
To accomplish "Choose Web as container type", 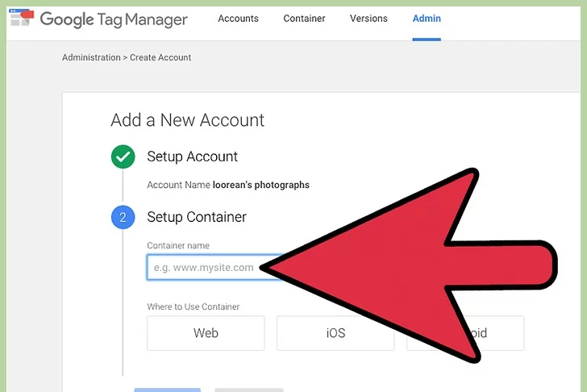I will 206,333.
